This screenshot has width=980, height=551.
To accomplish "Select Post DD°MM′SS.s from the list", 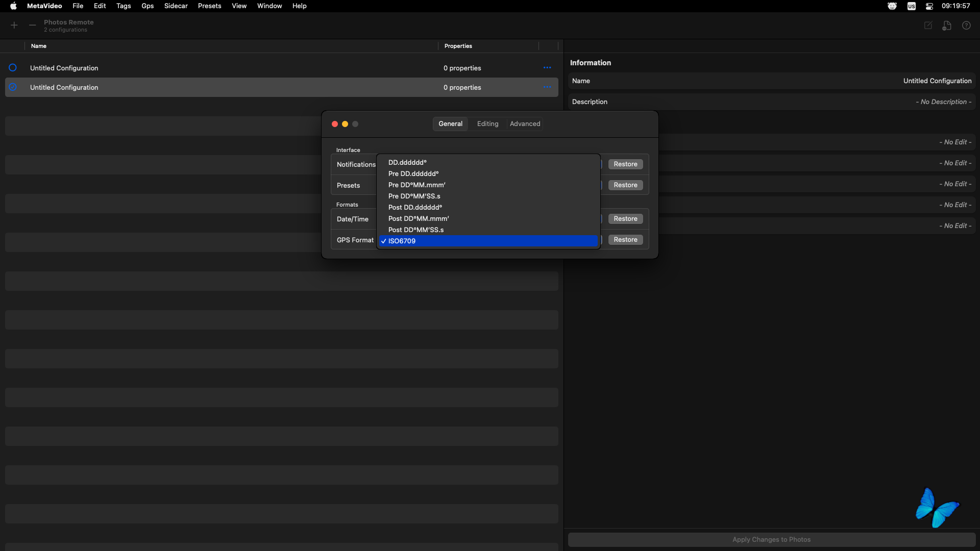I will [415, 230].
